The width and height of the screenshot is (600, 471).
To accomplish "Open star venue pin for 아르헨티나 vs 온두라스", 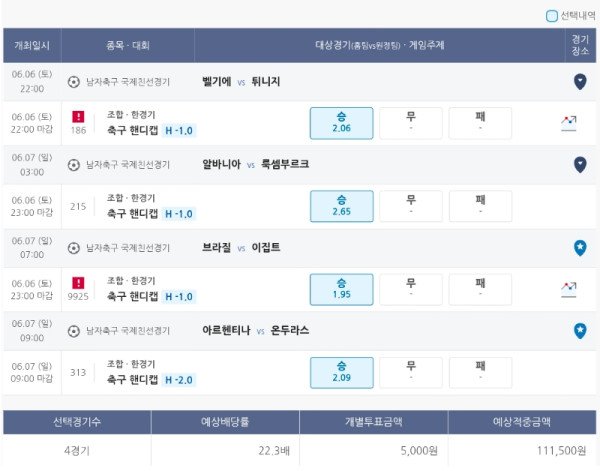I will [x=580, y=331].
